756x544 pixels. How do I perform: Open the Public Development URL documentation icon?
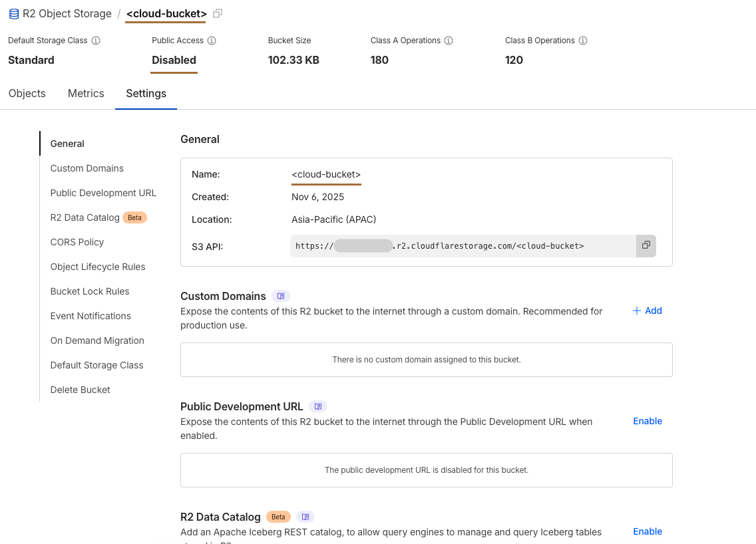tap(317, 406)
